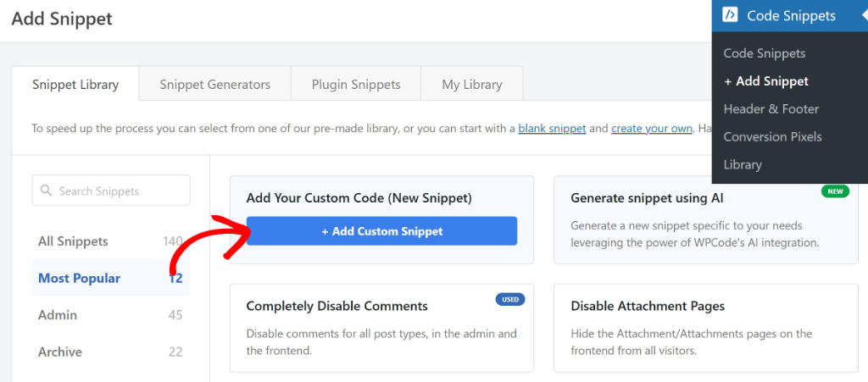
Task: Click the USED badge on Disable Comments
Action: pyautogui.click(x=509, y=300)
